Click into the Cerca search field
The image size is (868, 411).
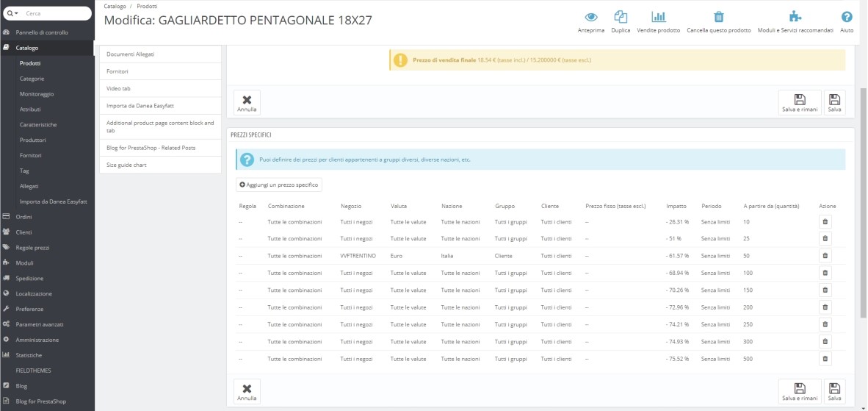(55, 12)
